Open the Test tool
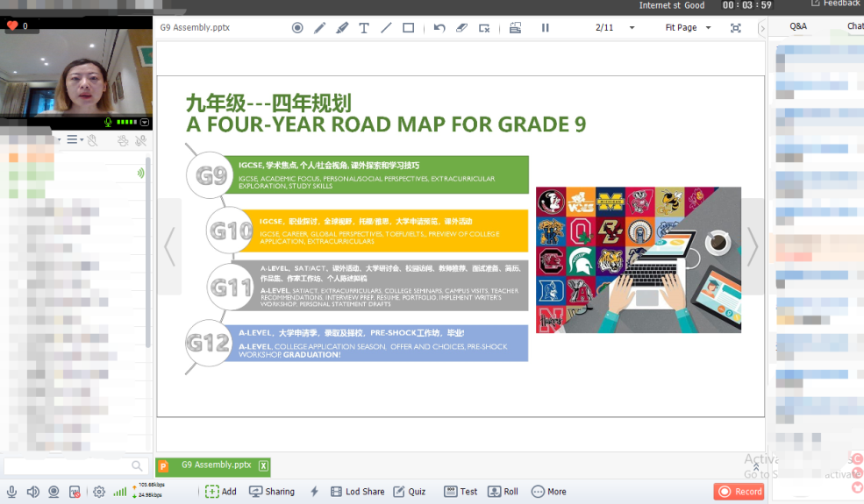 click(461, 492)
